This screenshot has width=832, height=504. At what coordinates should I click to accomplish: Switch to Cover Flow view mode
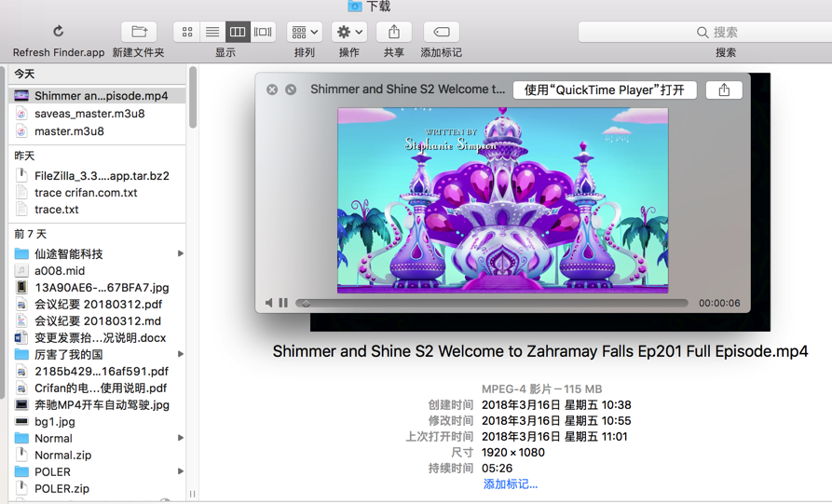[x=263, y=32]
